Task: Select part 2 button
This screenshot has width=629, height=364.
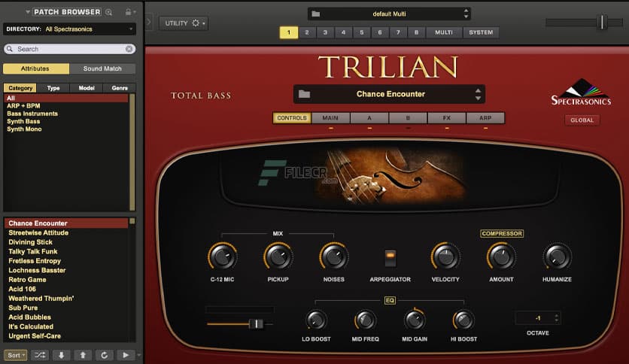Action: click(x=307, y=32)
